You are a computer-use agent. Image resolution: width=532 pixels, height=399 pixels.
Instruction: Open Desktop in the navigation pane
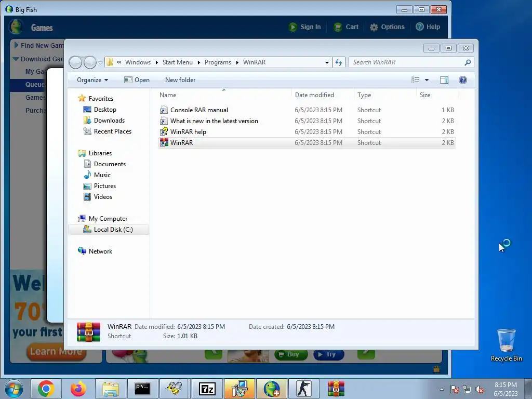[x=105, y=110]
